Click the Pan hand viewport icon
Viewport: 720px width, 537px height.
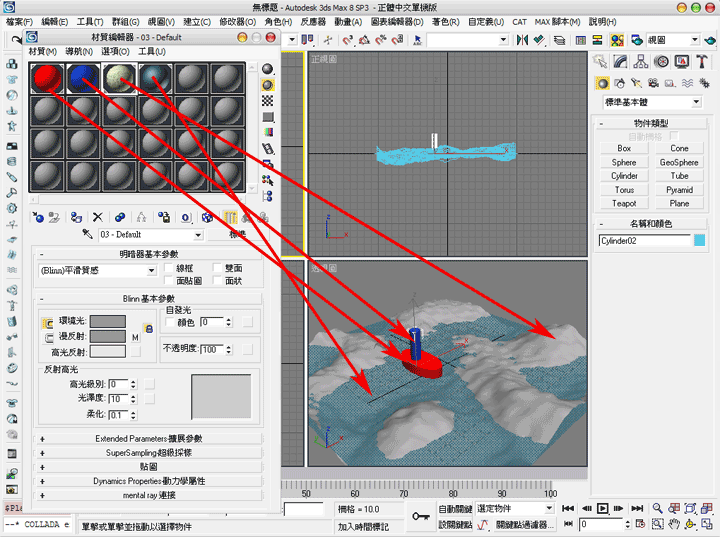(674, 524)
